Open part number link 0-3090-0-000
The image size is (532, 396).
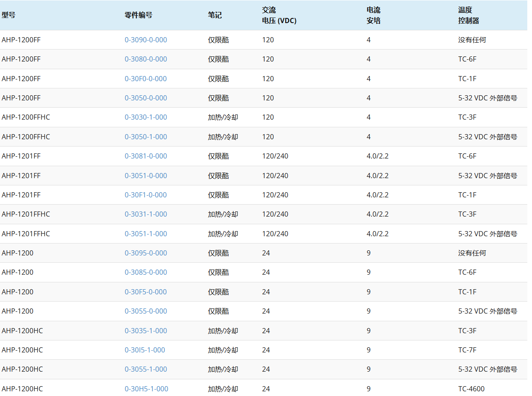pyautogui.click(x=146, y=40)
